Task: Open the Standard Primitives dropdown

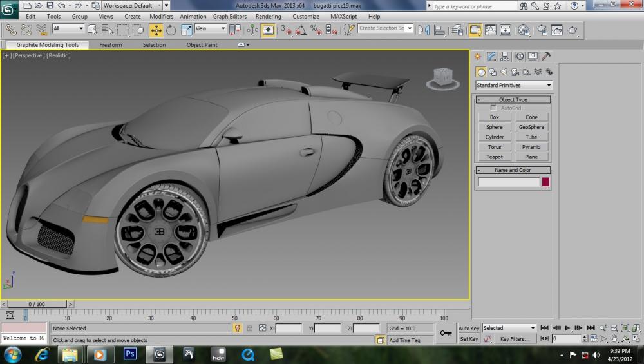Action: (x=514, y=85)
